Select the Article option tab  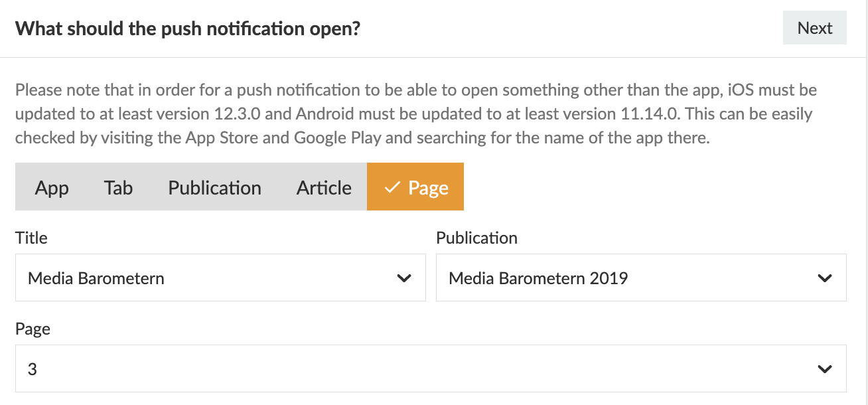click(324, 188)
